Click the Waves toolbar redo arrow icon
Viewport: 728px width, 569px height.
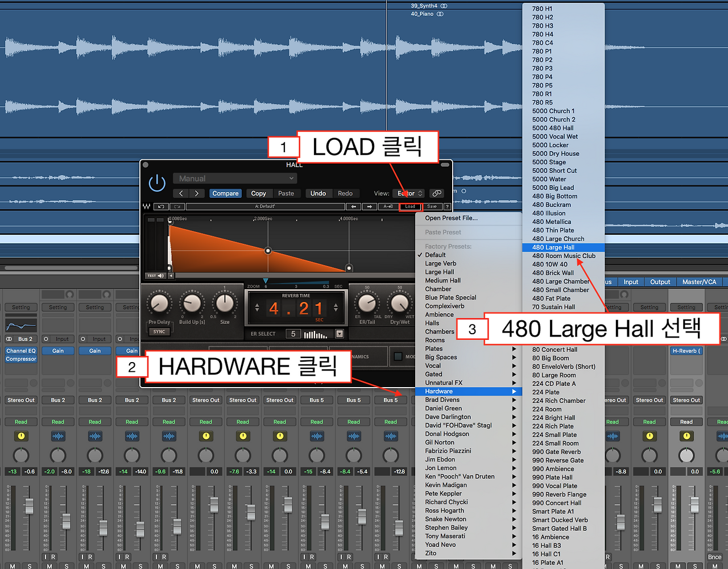tap(177, 206)
